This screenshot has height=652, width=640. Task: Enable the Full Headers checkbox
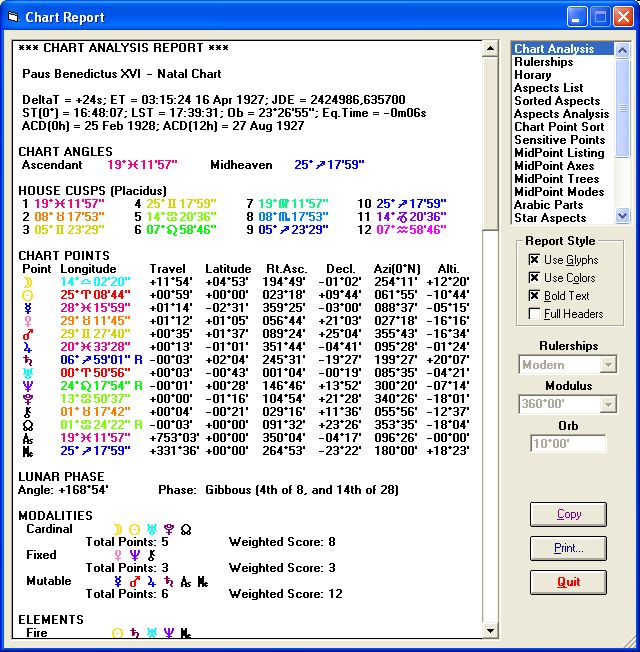pos(534,314)
